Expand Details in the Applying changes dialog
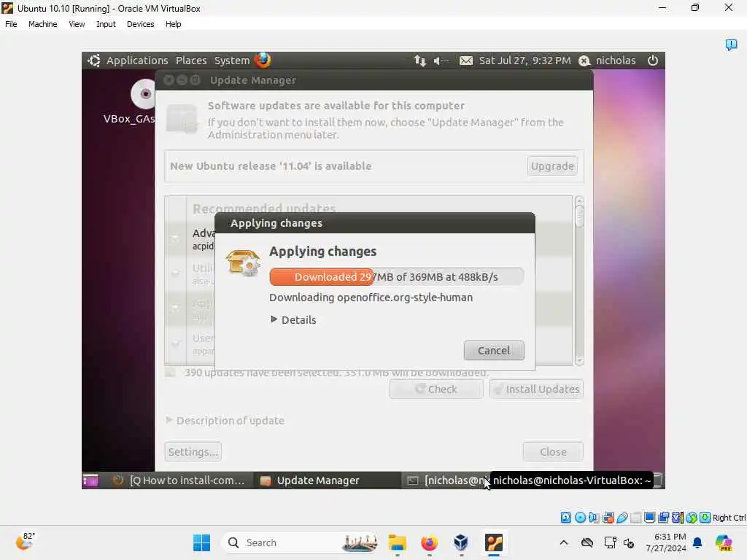 [x=293, y=320]
